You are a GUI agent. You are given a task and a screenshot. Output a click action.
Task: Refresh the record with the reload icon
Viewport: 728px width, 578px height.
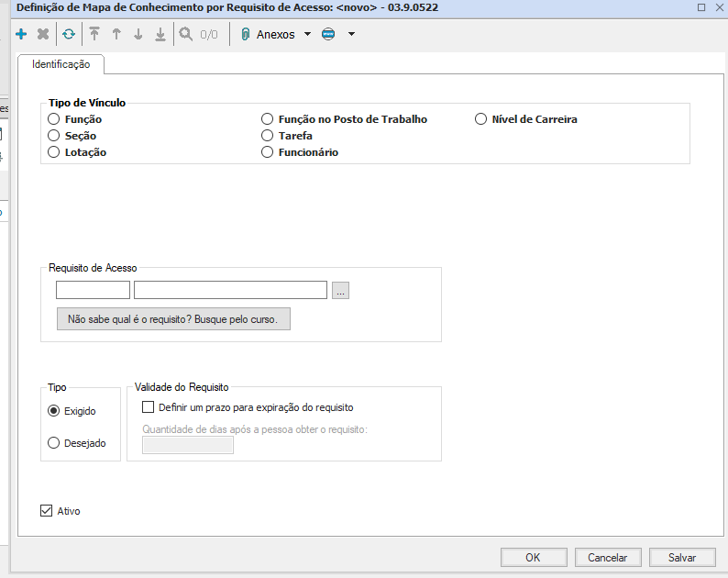pyautogui.click(x=69, y=34)
